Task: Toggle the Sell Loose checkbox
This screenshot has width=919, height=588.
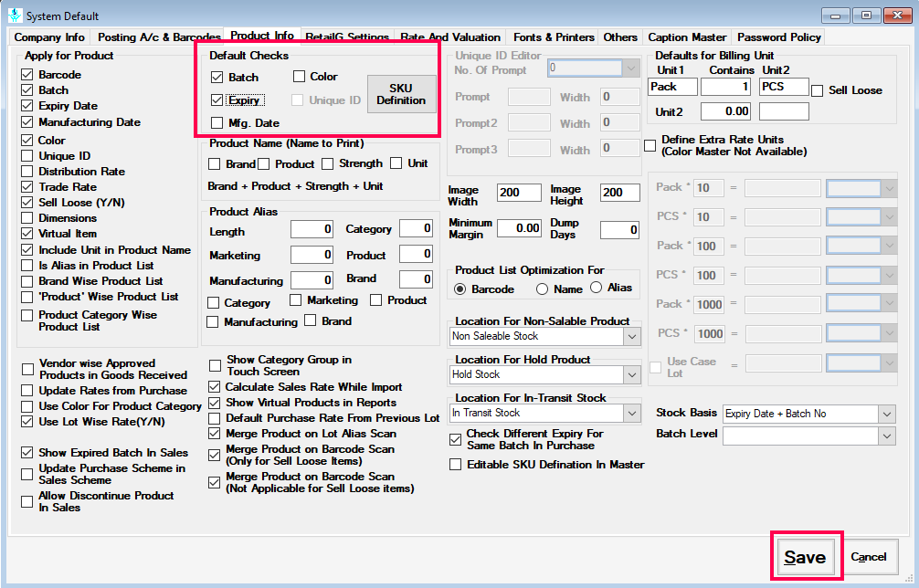Action: [818, 90]
